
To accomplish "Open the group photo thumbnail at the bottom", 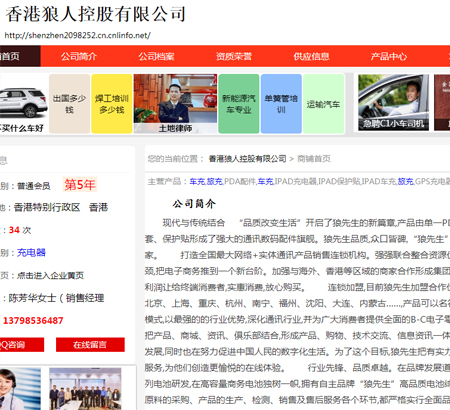I will pos(85,389).
